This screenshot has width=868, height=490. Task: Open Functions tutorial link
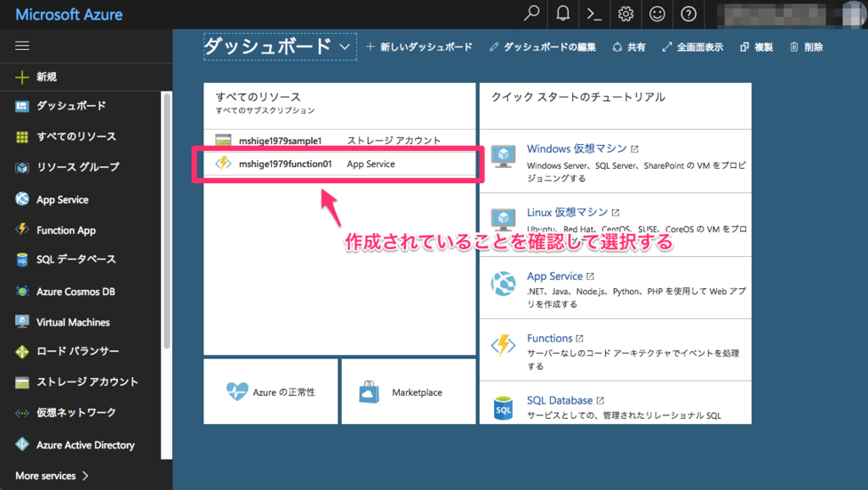click(x=549, y=337)
